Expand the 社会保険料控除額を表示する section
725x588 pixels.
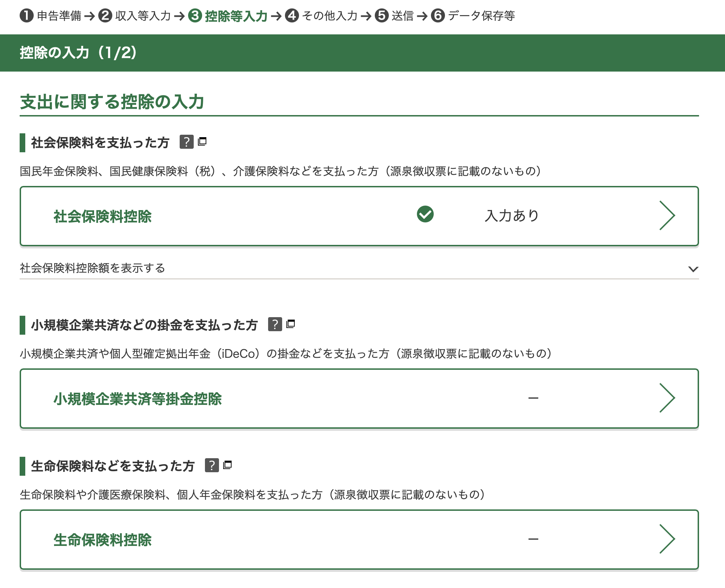(93, 268)
